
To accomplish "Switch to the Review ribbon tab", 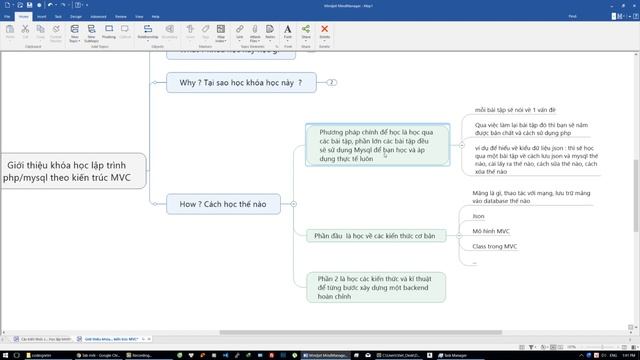I will [121, 17].
